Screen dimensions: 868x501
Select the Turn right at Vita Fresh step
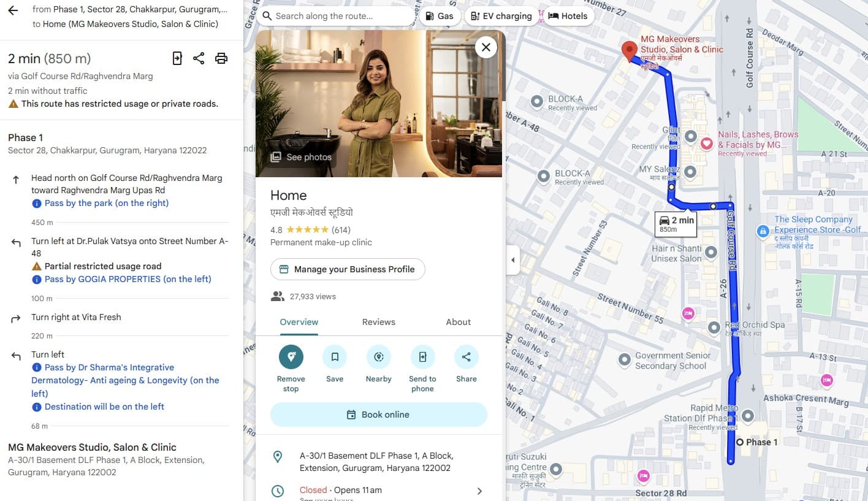point(76,317)
